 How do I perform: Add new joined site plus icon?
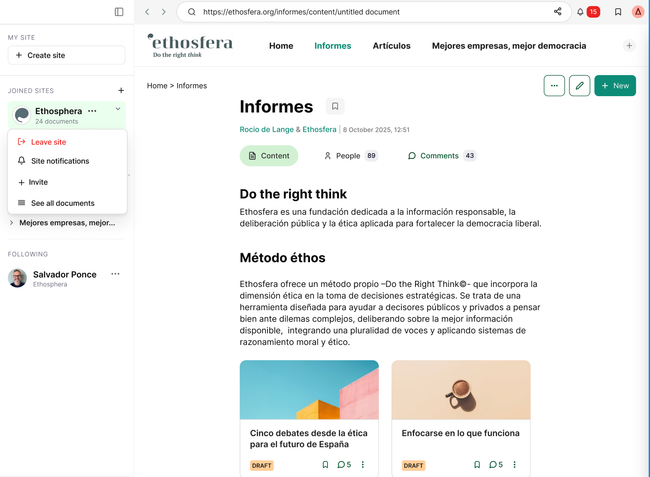pos(121,91)
